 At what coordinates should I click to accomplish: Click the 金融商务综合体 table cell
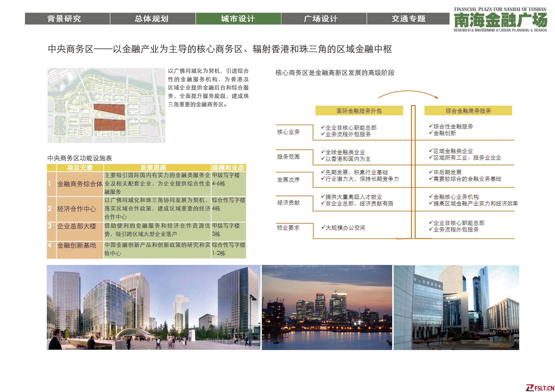click(x=80, y=184)
